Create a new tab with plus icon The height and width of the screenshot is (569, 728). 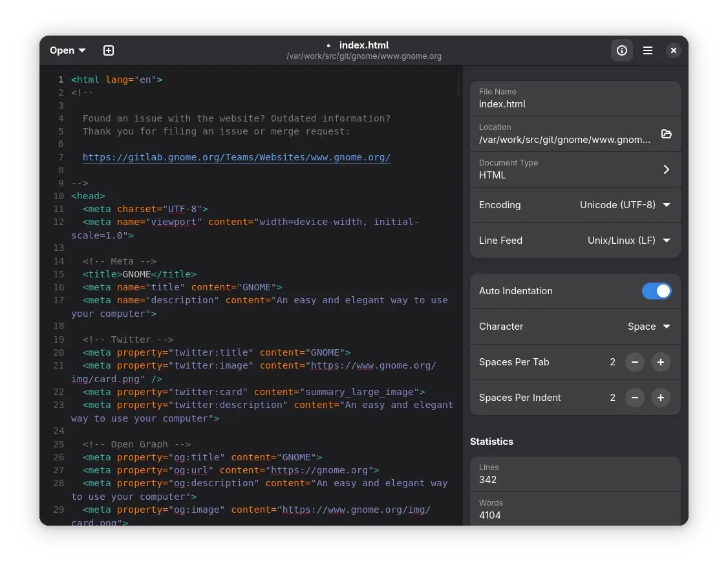108,50
